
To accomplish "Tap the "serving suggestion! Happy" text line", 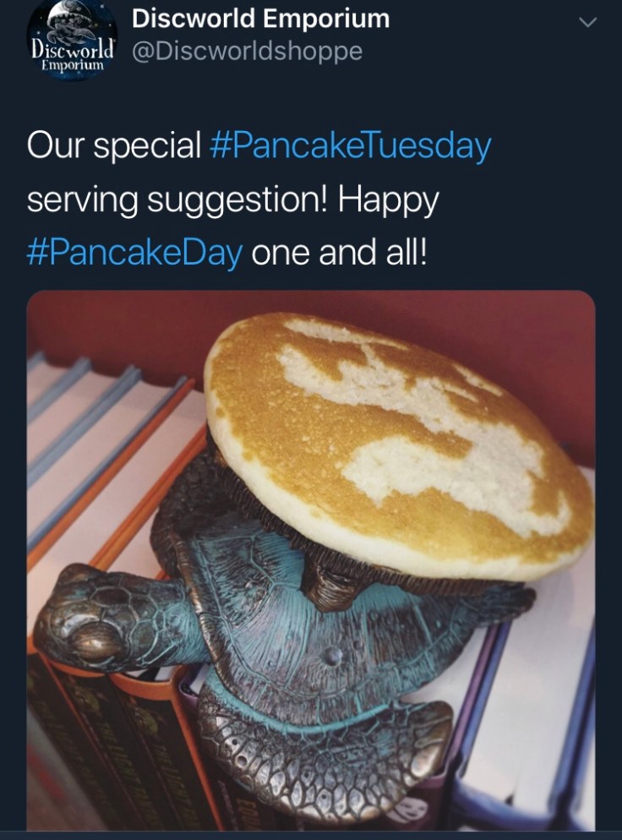I will click(x=233, y=200).
